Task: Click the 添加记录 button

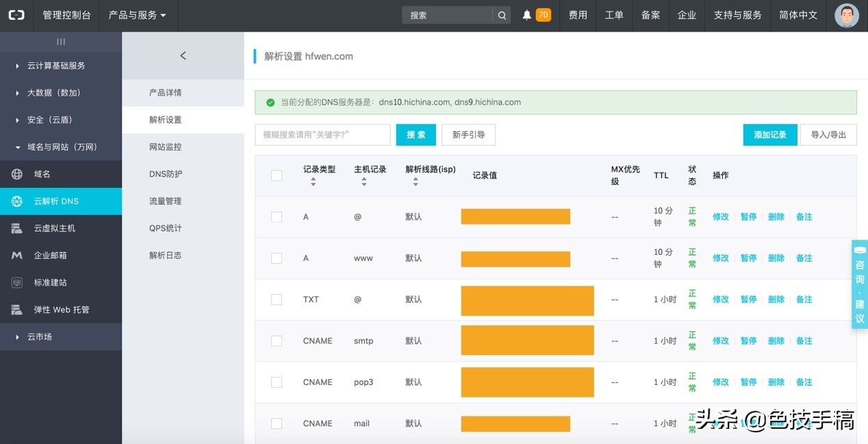Action: pos(769,135)
